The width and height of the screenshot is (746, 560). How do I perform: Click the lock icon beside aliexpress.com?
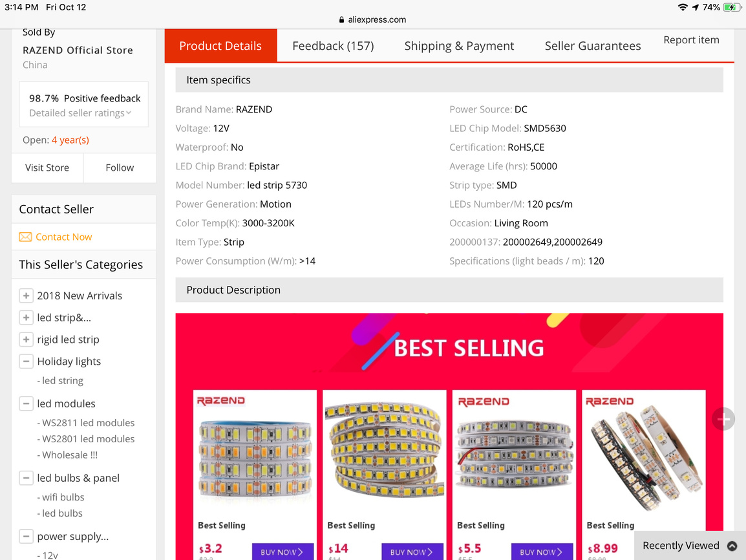coord(342,20)
